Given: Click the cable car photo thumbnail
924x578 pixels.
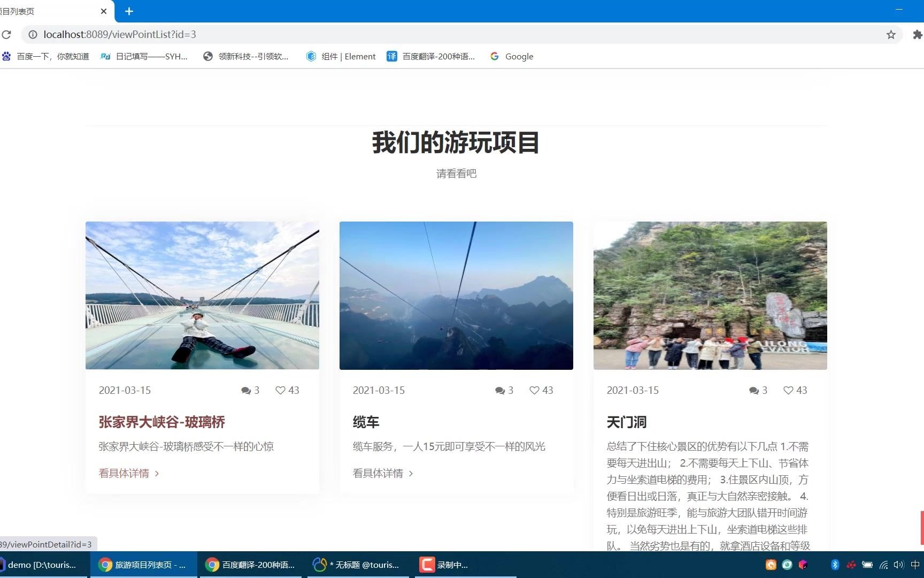Looking at the screenshot, I should (456, 295).
